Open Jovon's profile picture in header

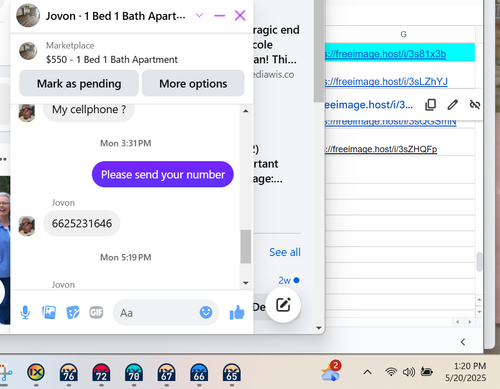[28, 15]
